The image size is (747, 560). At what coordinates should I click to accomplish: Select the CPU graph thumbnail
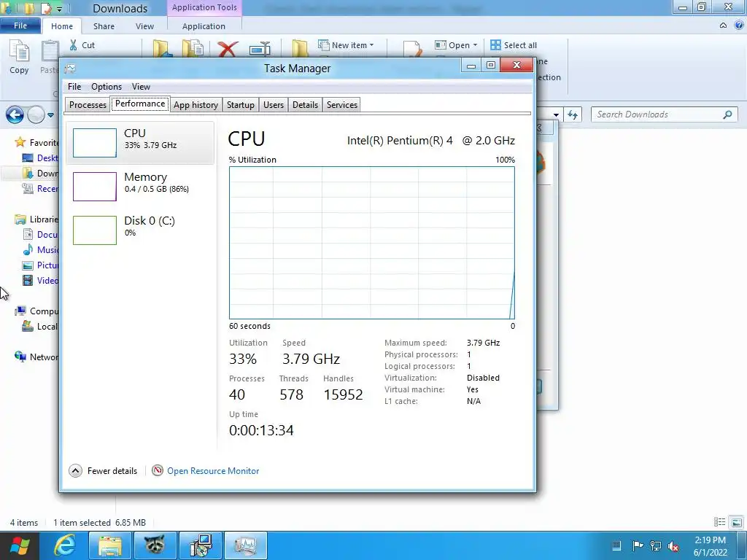click(x=95, y=143)
